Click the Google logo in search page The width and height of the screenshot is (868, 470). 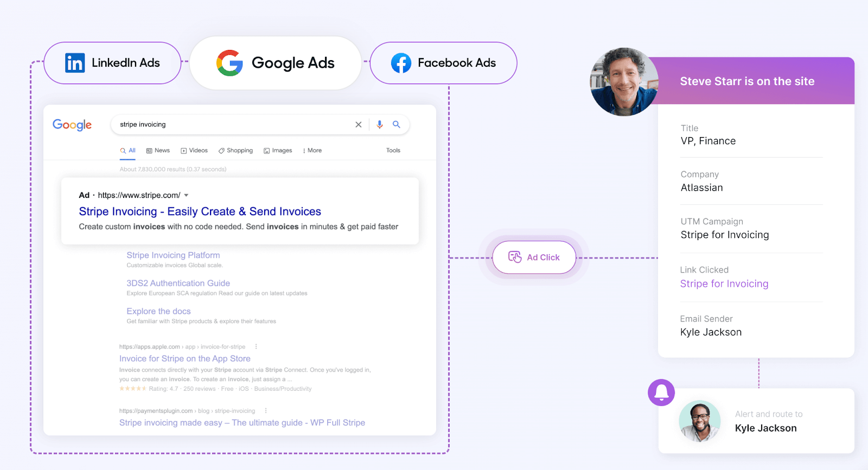pos(72,125)
